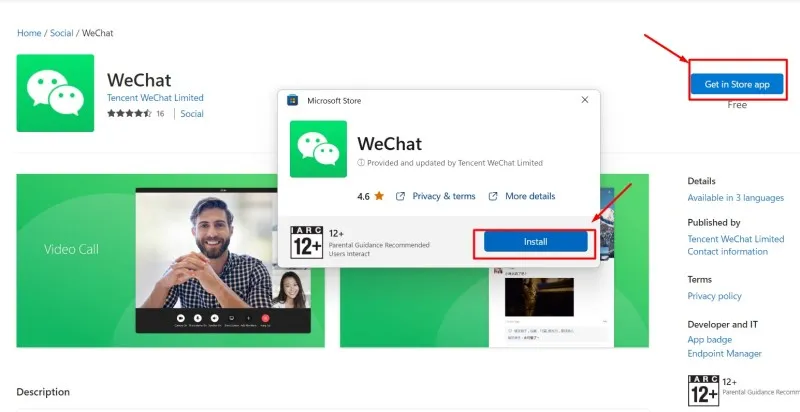Click external-link icon before Privacy & terms
Screen dimensions: 800x412
pyautogui.click(x=401, y=196)
